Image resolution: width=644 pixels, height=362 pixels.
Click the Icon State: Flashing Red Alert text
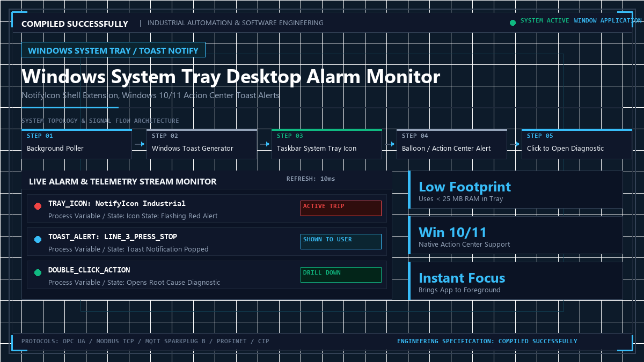tap(172, 216)
